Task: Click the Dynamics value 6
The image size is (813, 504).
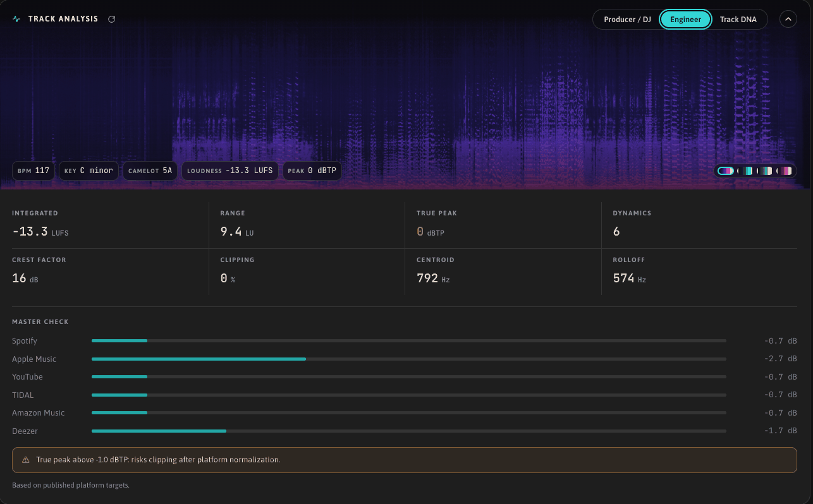Action: (616, 232)
